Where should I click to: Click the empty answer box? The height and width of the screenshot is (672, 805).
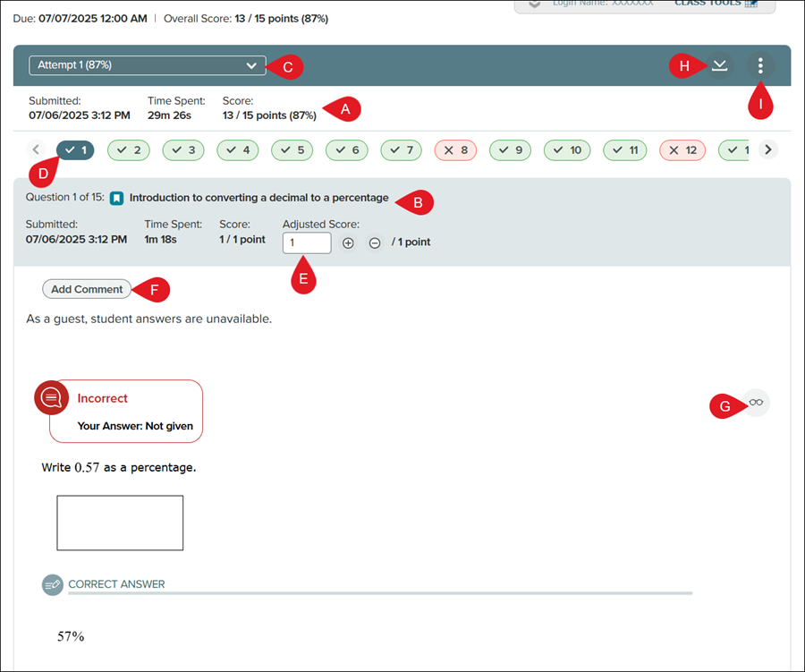click(x=120, y=523)
